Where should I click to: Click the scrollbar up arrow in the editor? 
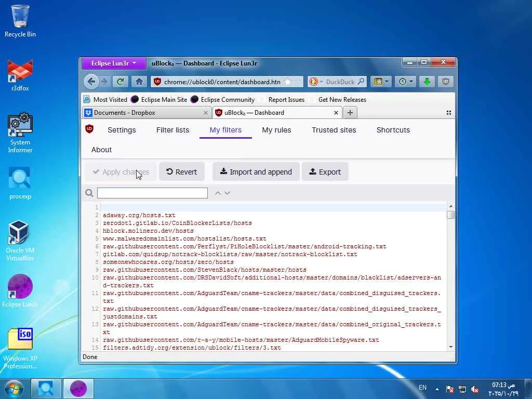coord(450,206)
